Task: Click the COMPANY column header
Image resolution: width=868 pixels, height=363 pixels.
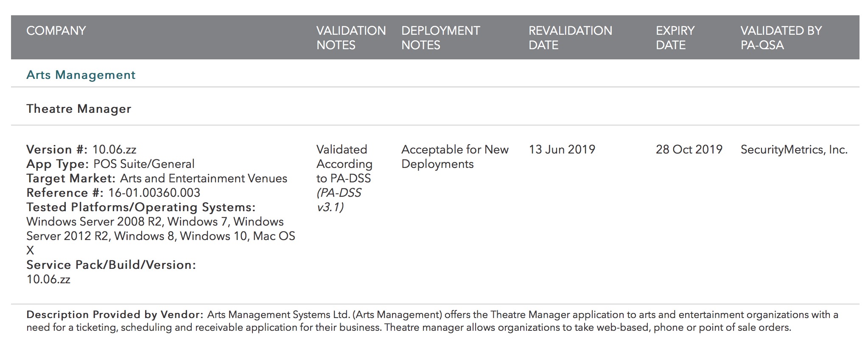Action: tap(56, 31)
